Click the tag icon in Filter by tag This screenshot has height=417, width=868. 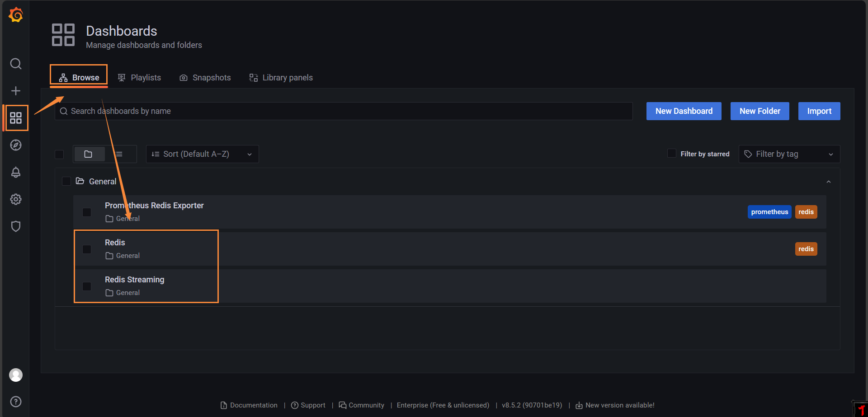click(748, 154)
